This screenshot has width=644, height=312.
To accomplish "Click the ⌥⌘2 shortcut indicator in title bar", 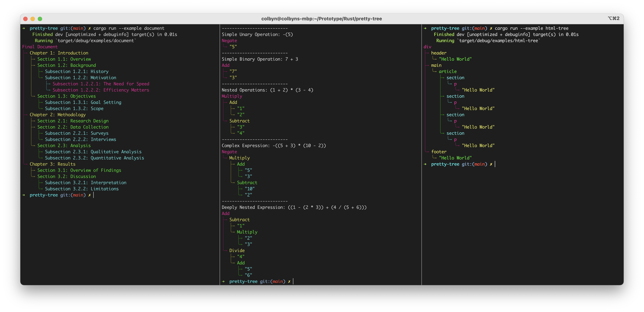I will (614, 19).
